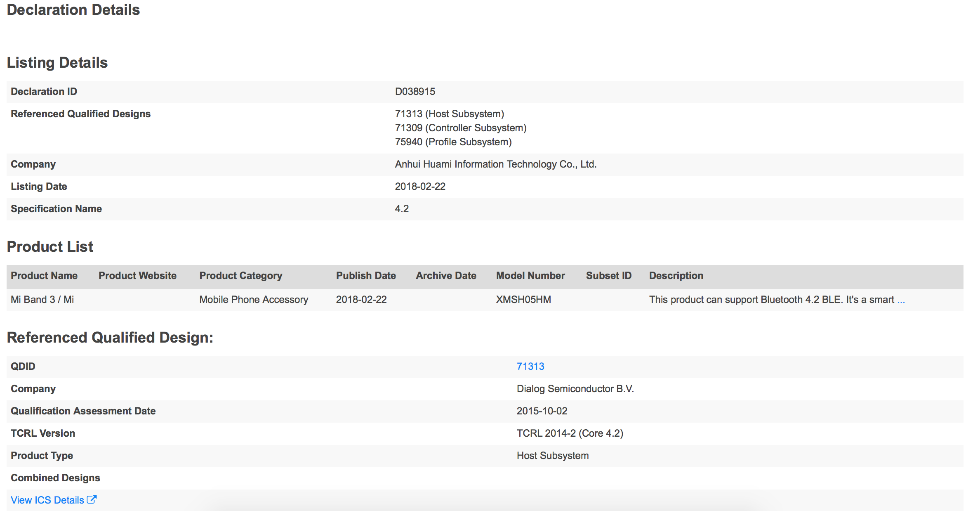Select Dialog Semiconductor B.V. company value
The width and height of the screenshot is (980, 511).
(575, 389)
